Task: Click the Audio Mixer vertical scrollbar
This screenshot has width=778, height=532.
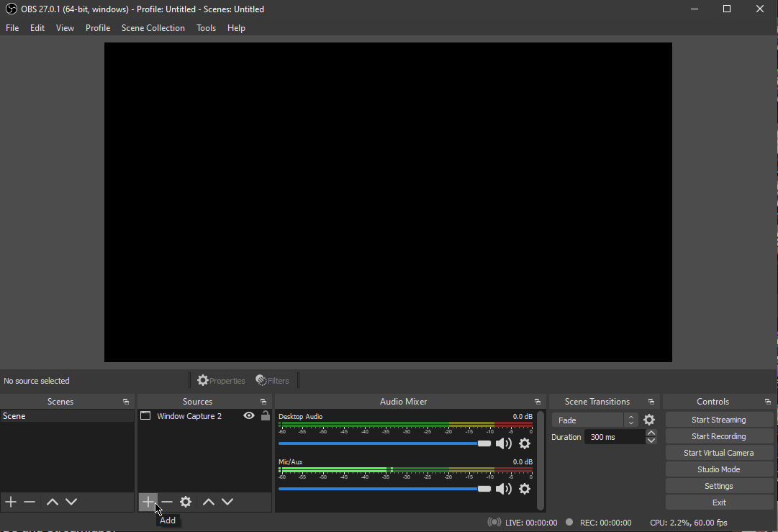Action: point(540,460)
